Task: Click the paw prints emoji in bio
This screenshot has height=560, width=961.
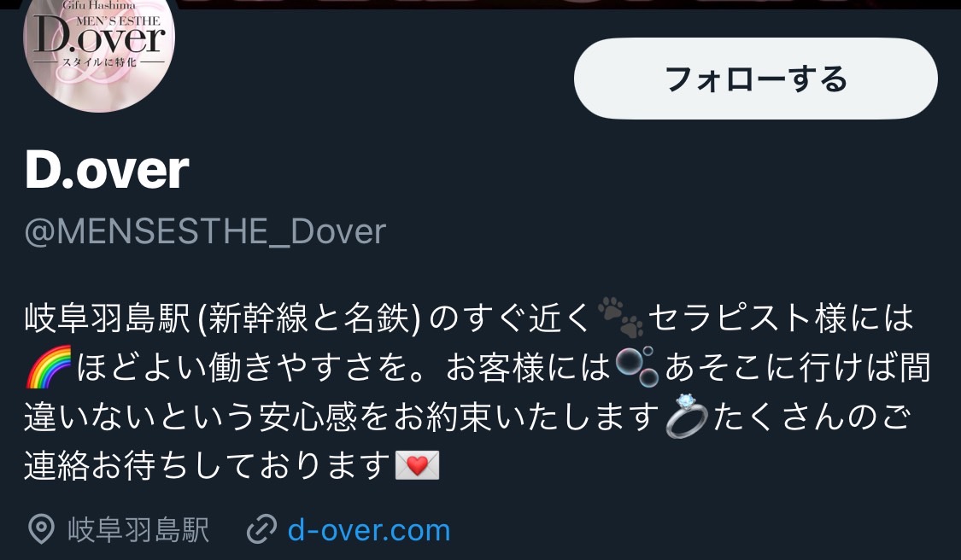Action: (620, 318)
